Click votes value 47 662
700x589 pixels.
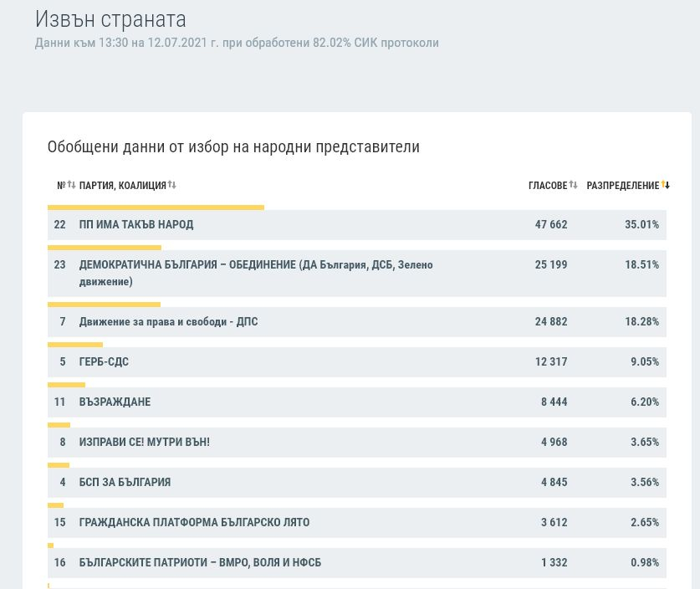point(551,224)
